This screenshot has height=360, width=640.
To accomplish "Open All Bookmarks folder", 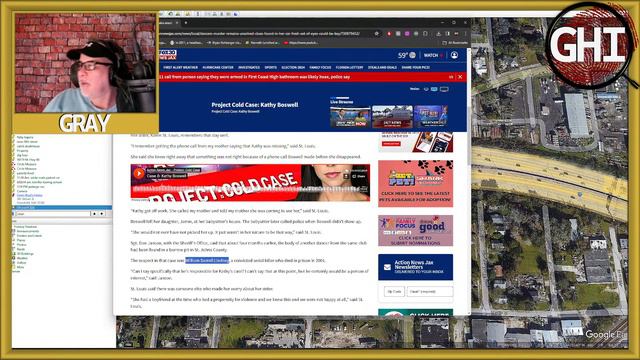I will 456,42.
